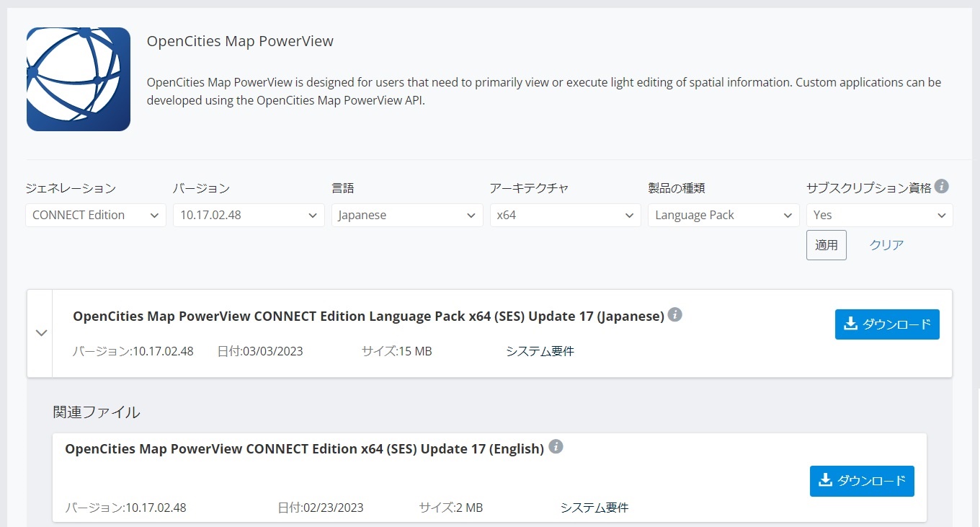This screenshot has height=527, width=980.
Task: Open the ジェネレーション CONNECT Edition dropdown
Action: [96, 215]
